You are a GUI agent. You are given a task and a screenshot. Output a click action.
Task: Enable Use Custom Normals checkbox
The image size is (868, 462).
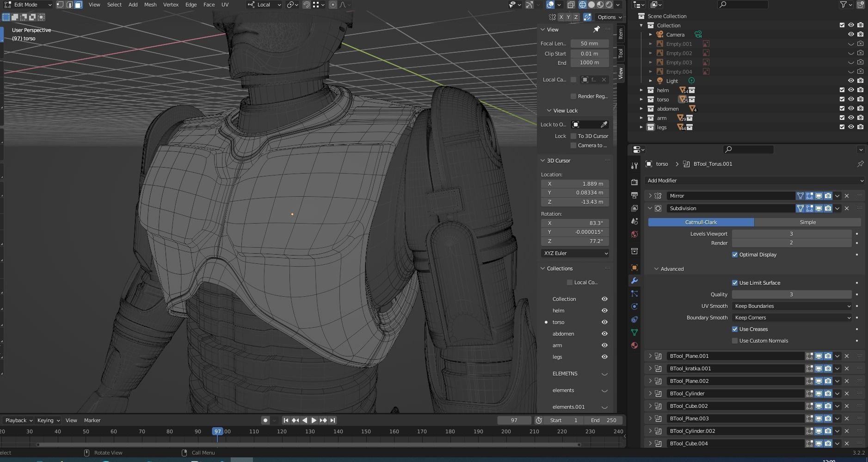pos(735,341)
